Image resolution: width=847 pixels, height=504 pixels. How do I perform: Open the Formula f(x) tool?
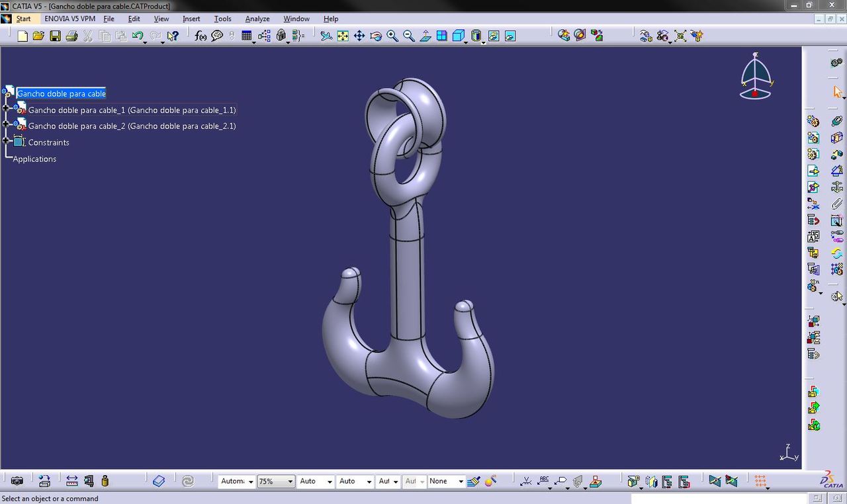201,36
